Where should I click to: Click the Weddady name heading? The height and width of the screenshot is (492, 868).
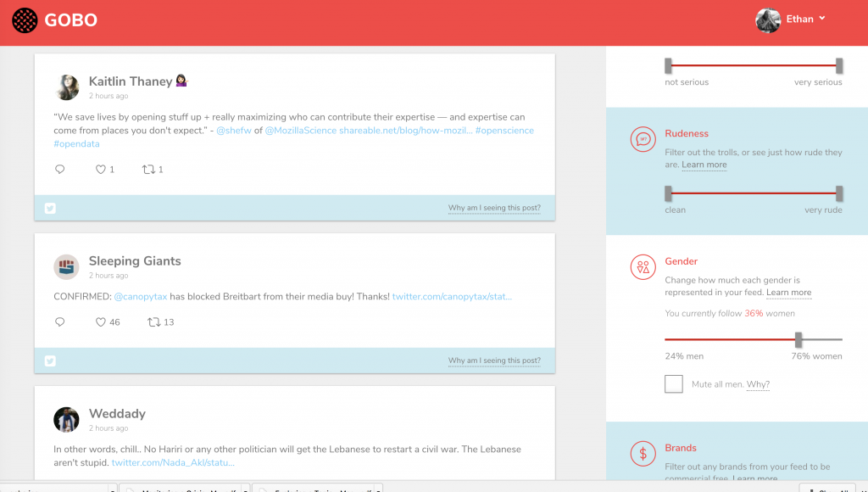(x=117, y=414)
